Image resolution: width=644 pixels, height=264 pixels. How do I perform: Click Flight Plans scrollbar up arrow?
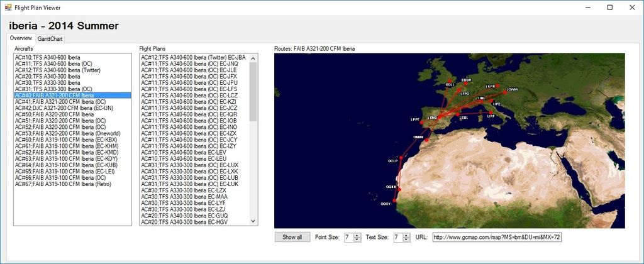tap(253, 57)
